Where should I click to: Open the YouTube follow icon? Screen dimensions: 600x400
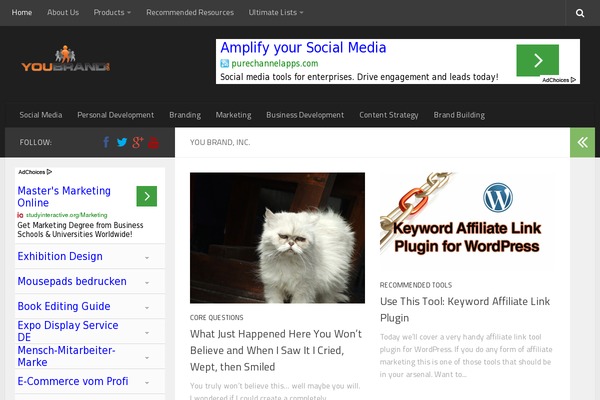pos(153,142)
